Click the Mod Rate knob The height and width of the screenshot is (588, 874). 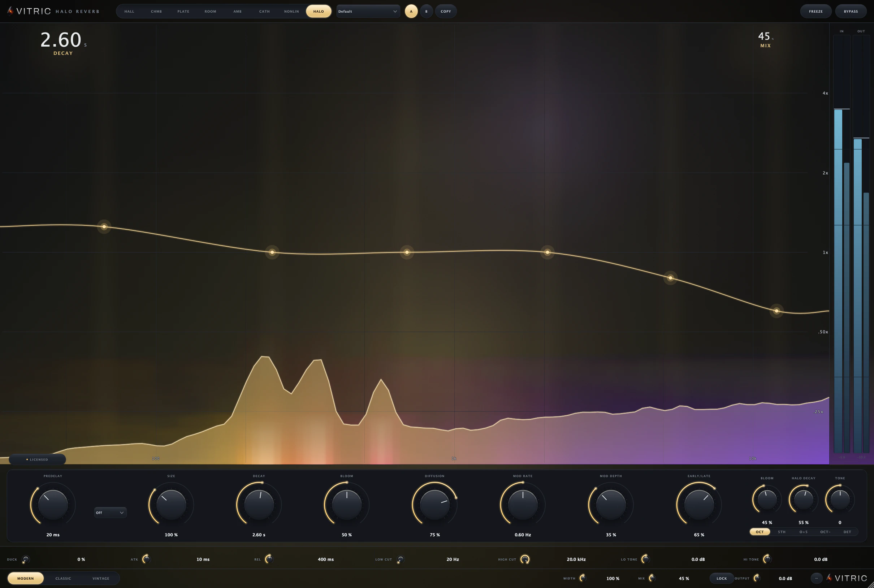click(x=523, y=504)
